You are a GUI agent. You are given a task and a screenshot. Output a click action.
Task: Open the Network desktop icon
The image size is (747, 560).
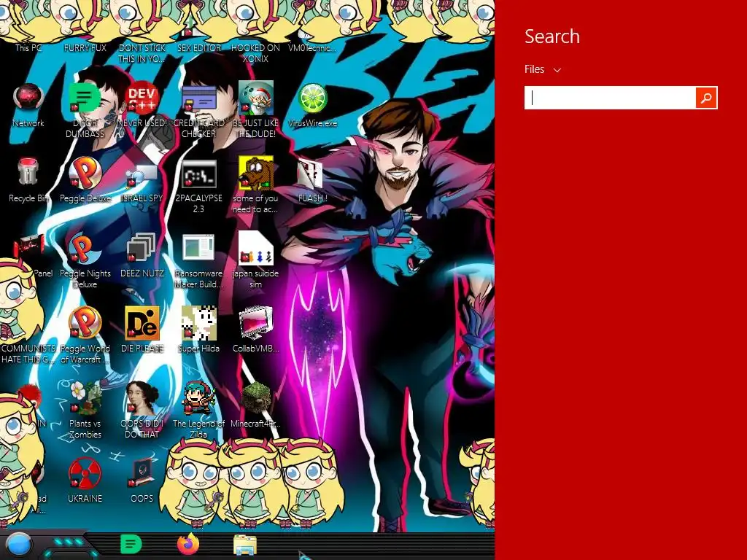28,98
